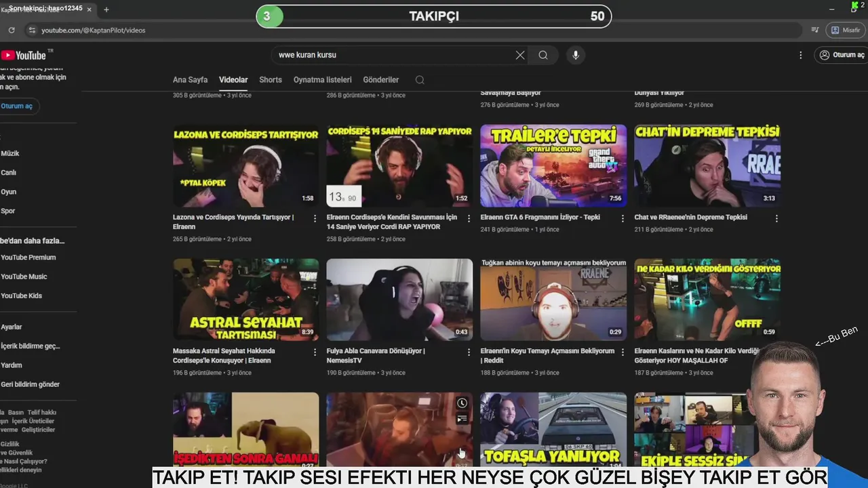Open YouTube Kids link

tap(22, 296)
